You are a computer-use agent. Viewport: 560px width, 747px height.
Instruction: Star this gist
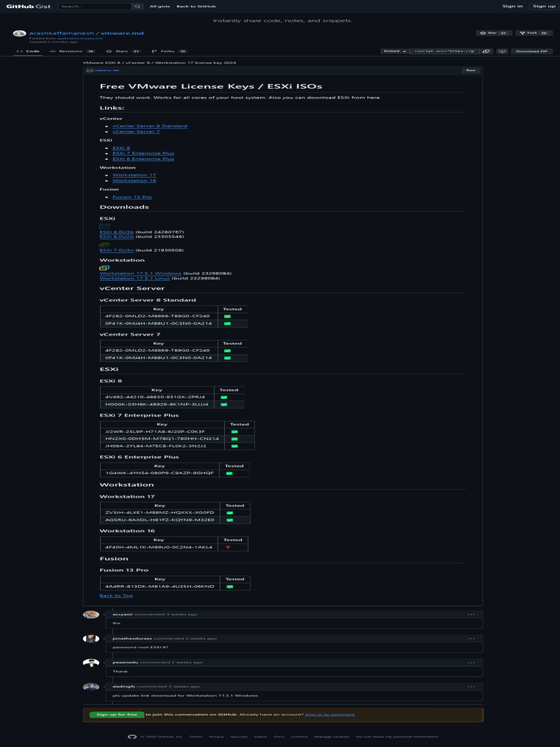pos(489,33)
